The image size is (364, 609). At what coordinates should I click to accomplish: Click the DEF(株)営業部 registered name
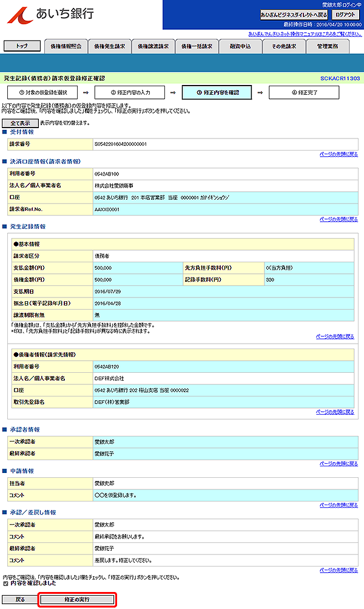coord(112,402)
